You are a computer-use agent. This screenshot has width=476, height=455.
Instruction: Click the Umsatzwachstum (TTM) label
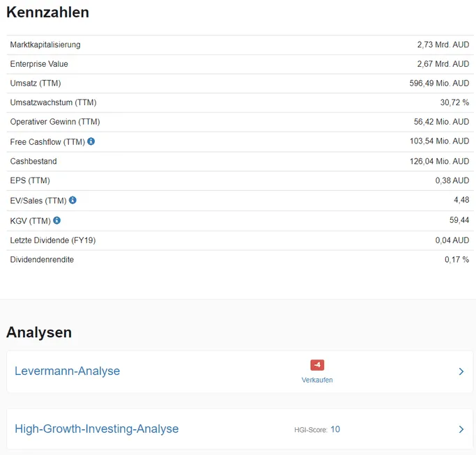click(x=53, y=102)
